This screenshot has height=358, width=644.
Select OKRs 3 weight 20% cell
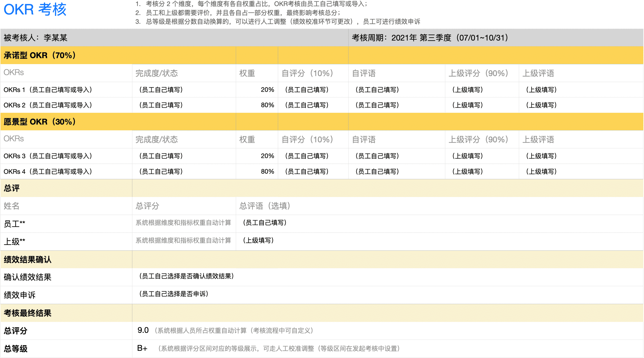[x=257, y=156]
